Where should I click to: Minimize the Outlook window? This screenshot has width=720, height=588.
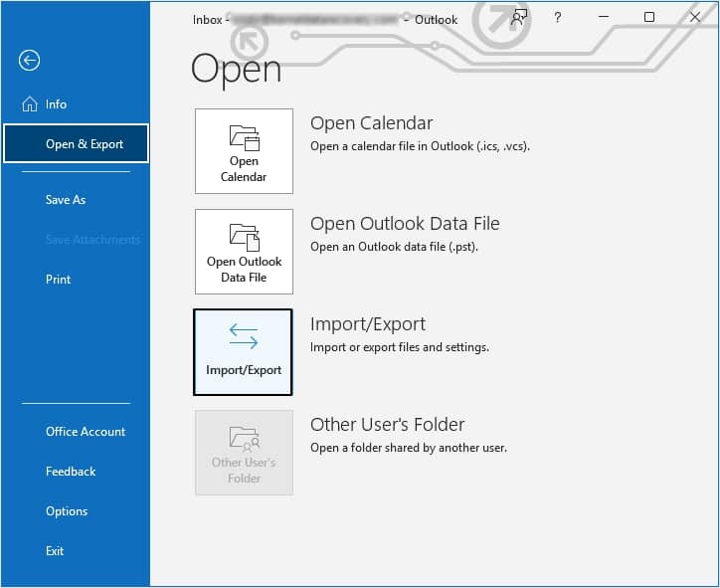click(604, 17)
